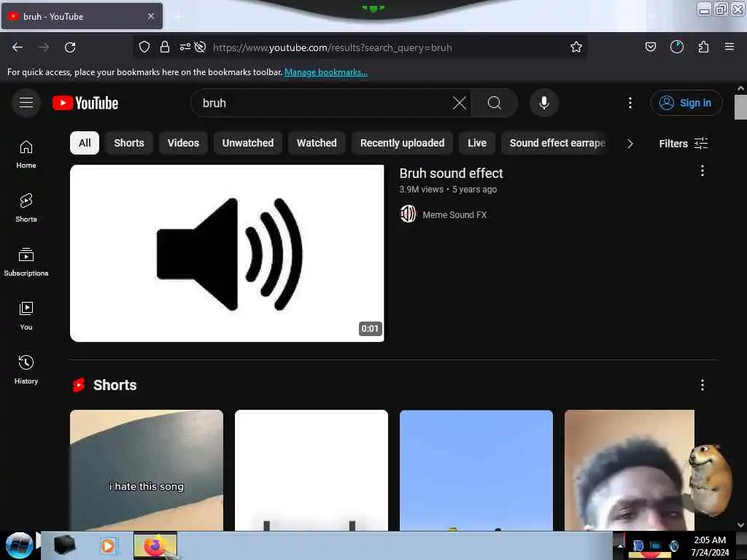Click the Sign in button
747x560 pixels.
pyautogui.click(x=686, y=103)
